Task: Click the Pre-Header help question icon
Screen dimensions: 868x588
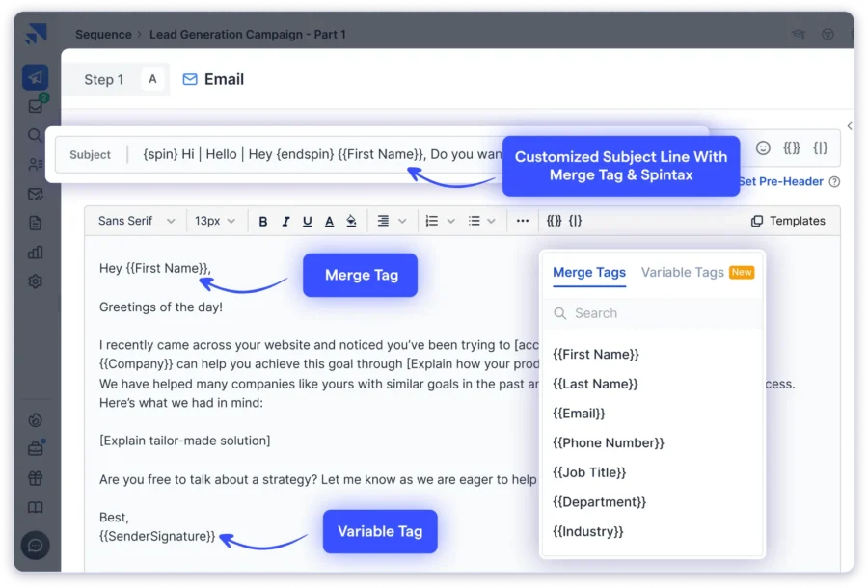Action: (835, 181)
